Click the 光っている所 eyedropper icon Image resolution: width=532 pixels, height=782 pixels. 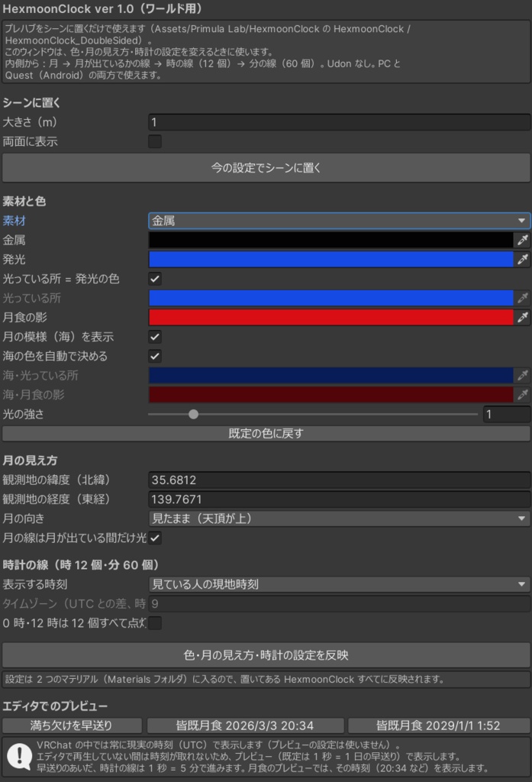(x=522, y=299)
